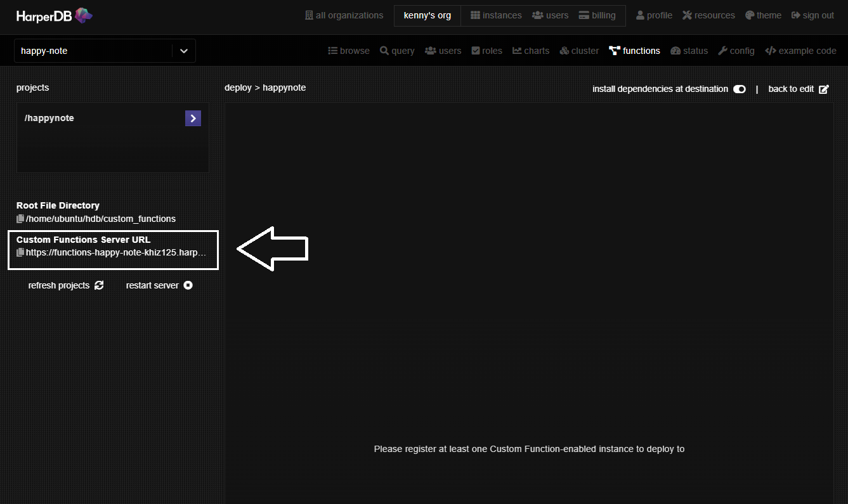Viewport: 848px width, 504px height.
Task: Copy Root File Directory path icon
Action: 20,219
